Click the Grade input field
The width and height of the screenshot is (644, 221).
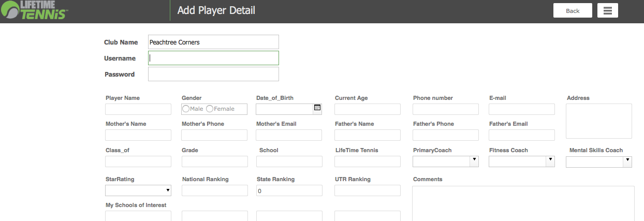[215, 161]
